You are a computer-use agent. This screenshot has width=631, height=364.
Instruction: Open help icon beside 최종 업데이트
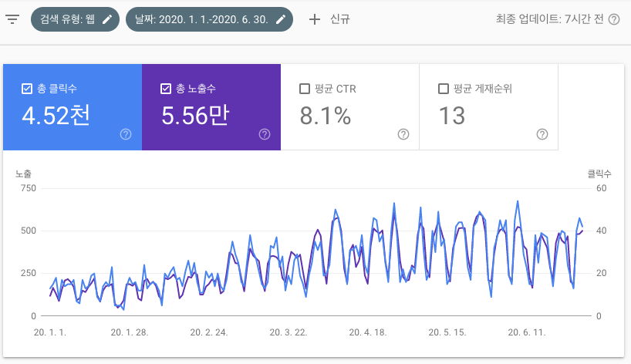614,19
